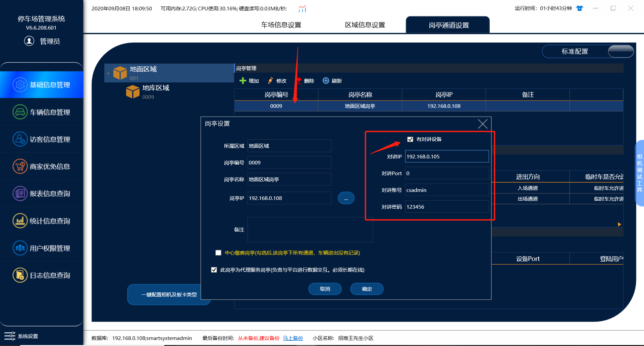
Task: Switch to 区域信息设置 tab
Action: pos(365,25)
